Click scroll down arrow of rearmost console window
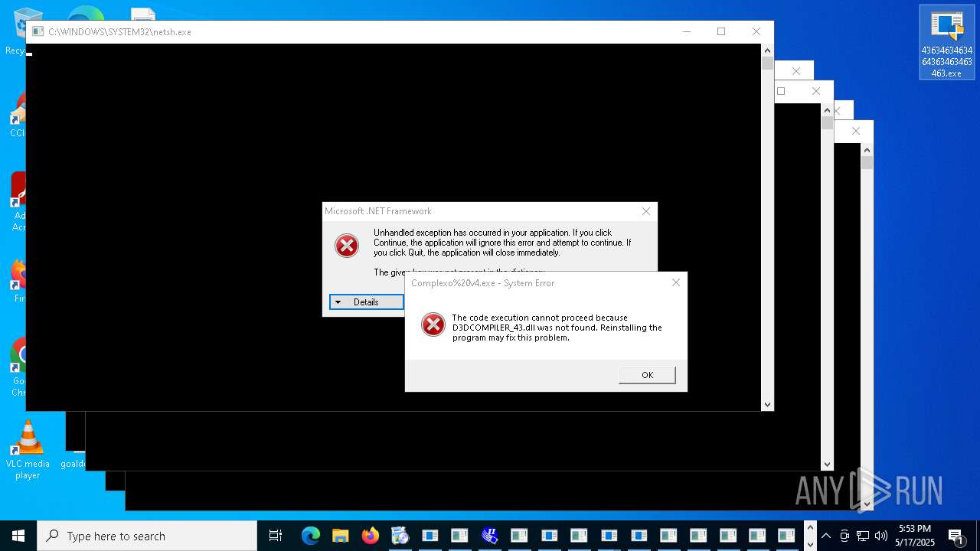Screen dimensions: 980x551 click(867, 504)
